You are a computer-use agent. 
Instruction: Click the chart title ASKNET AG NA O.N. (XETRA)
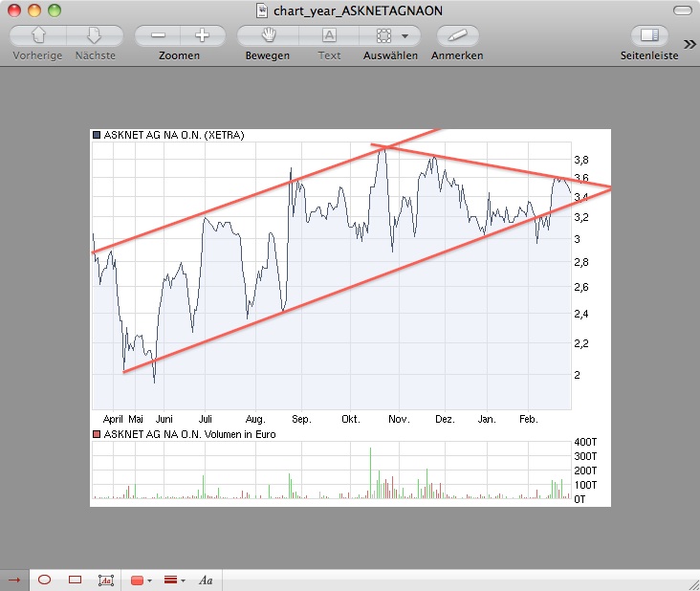tap(174, 135)
